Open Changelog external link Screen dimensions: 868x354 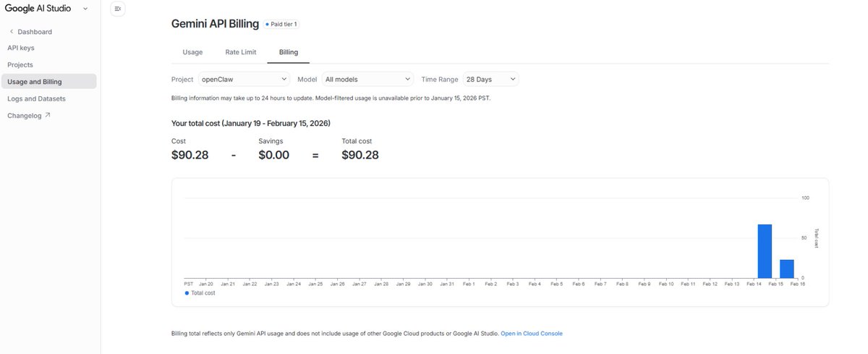(x=29, y=115)
